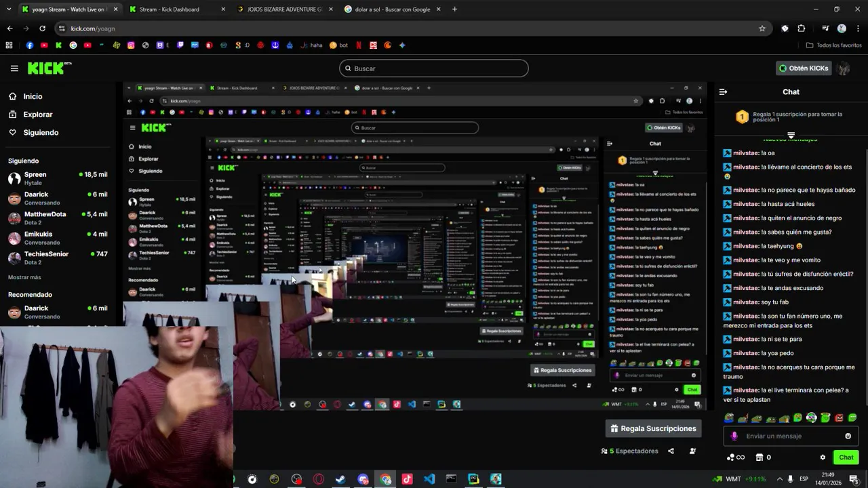This screenshot has width=868, height=488.
Task: Open TechiesSenior channel in sidebar
Action: pyautogui.click(x=58, y=258)
